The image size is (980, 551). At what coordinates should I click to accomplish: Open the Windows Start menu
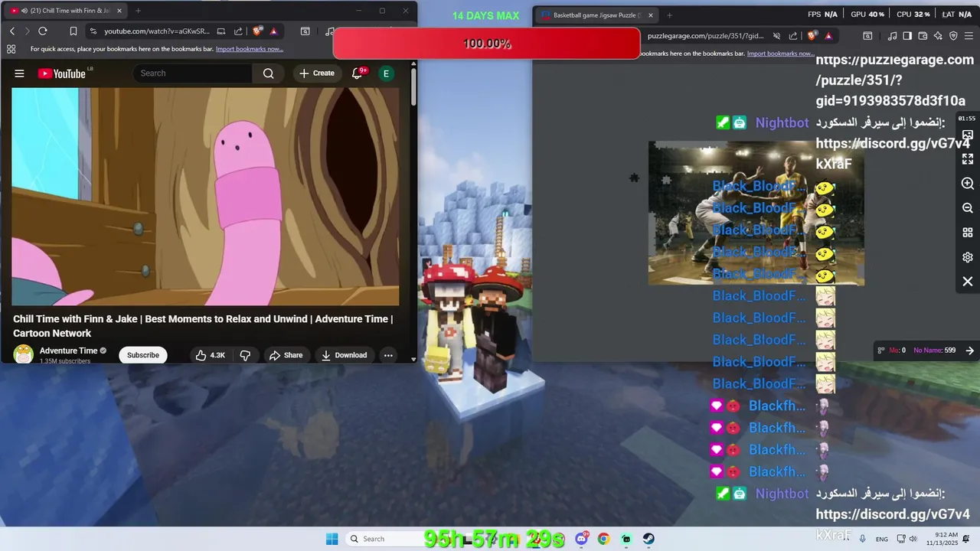click(x=332, y=539)
